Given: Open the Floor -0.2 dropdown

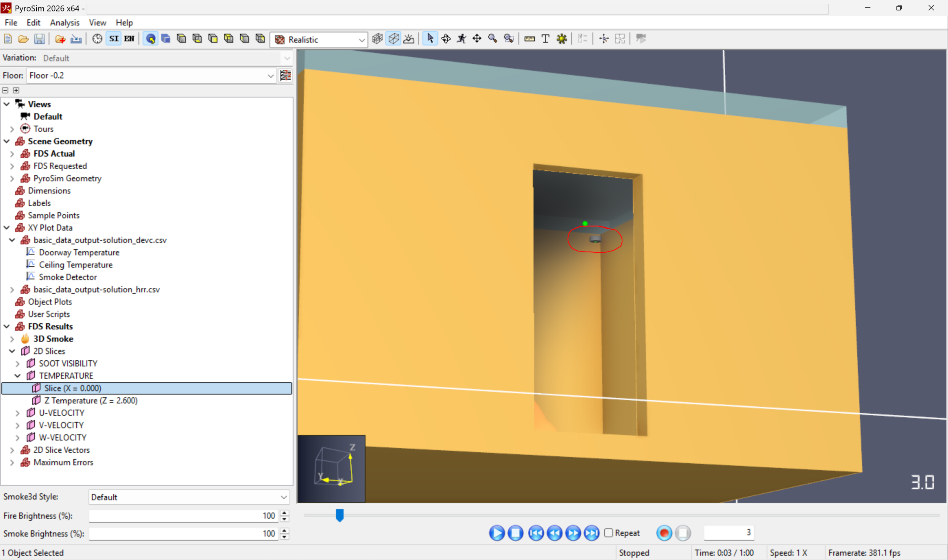Looking at the screenshot, I should [151, 76].
